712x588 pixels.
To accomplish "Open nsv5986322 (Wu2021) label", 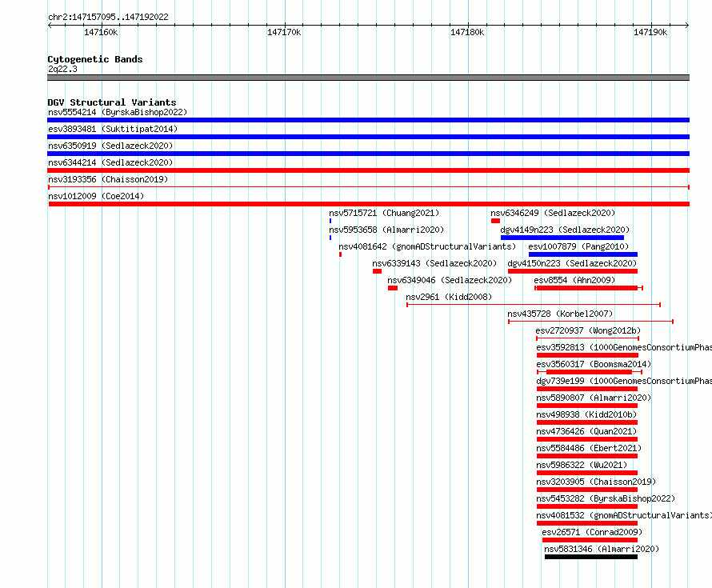I will (582, 465).
